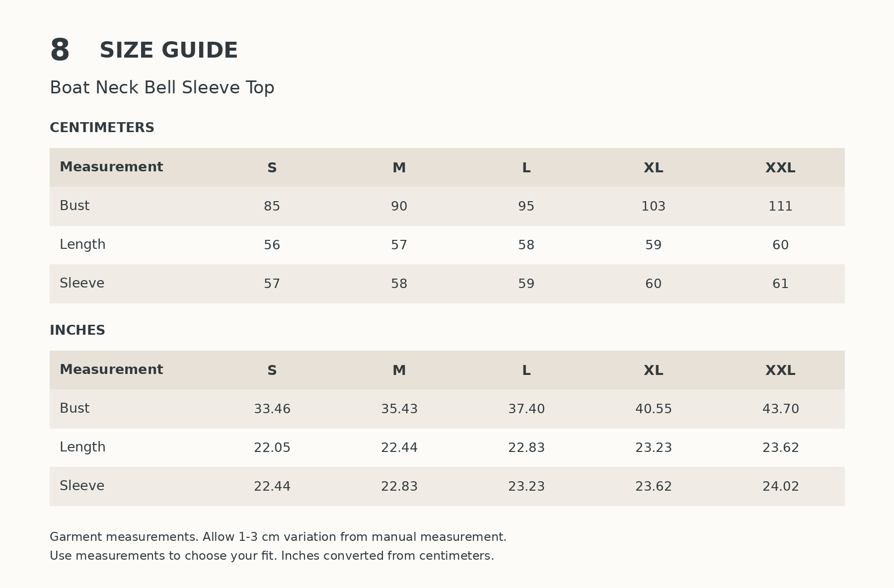Click the SIZE GUIDE heading
The height and width of the screenshot is (588, 894).
pos(169,51)
